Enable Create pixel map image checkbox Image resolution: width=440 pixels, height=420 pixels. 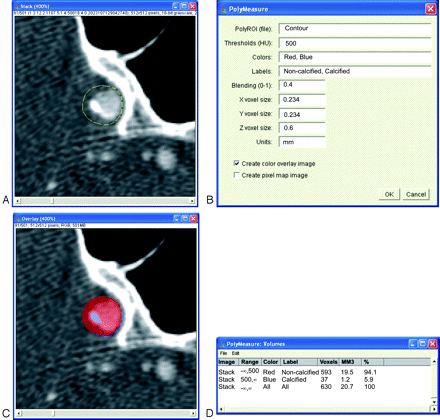[237, 175]
